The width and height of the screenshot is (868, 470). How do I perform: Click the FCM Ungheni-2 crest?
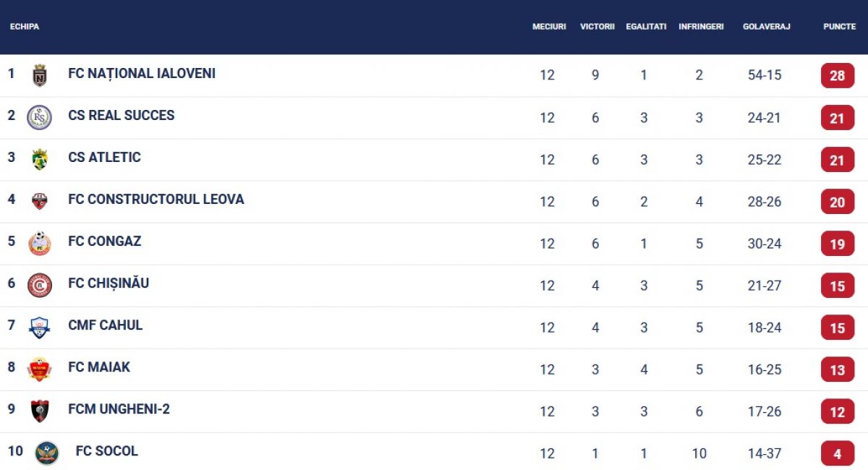coord(40,411)
